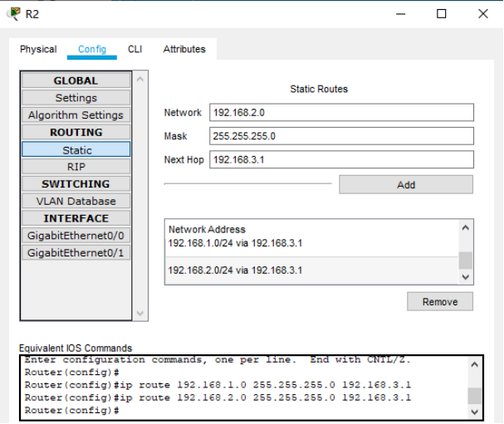Switch to the Physical tab
Viewport: 504px width, 424px height.
coord(38,49)
